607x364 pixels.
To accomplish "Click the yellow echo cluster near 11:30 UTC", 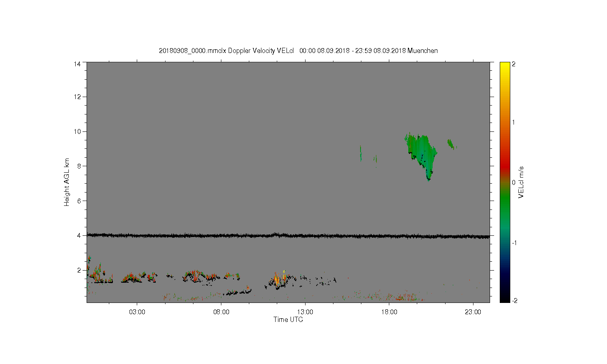I will [x=280, y=278].
